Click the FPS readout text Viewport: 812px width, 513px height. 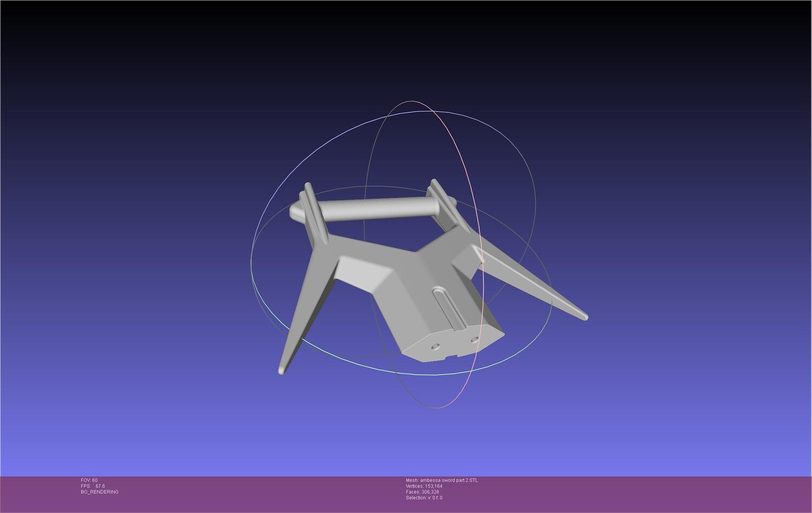point(93,486)
